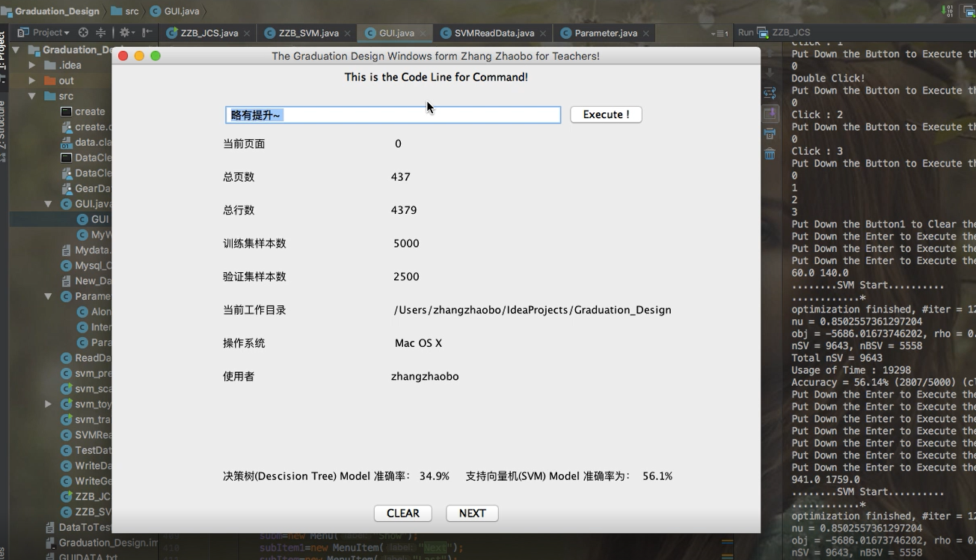This screenshot has width=976, height=560.
Task: Switch to ZZB_SVM.java editor tab
Action: 308,33
